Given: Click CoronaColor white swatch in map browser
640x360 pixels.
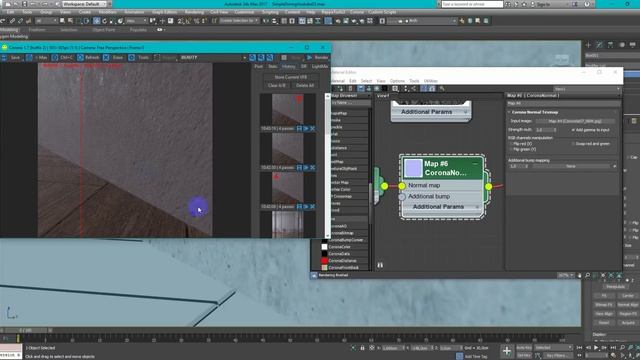Looking at the screenshot, I should 324,247.
